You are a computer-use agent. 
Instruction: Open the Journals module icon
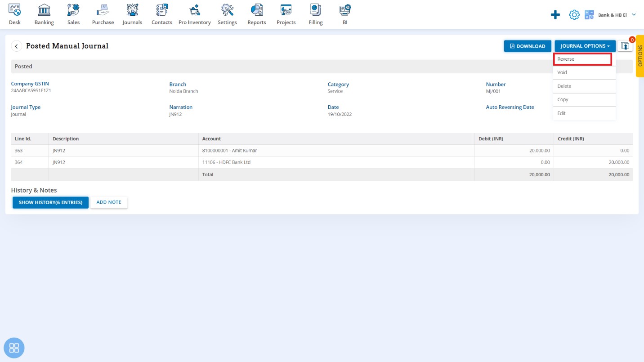132,14
